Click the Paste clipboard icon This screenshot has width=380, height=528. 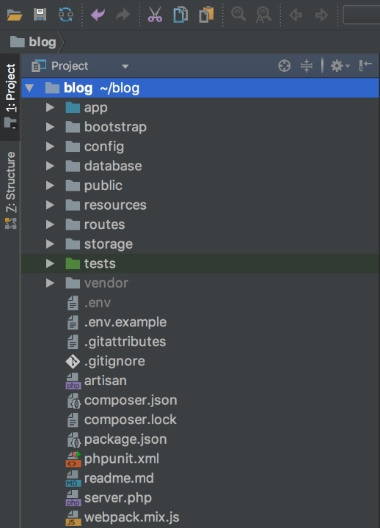coord(206,15)
